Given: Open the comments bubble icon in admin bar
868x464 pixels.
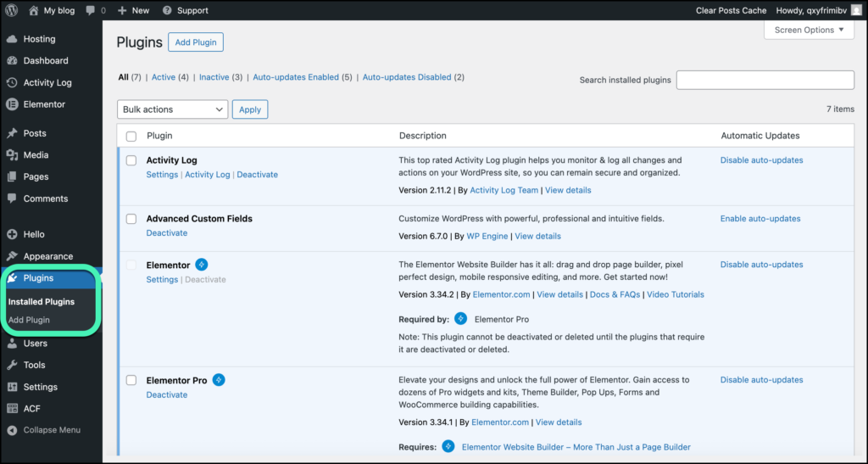Looking at the screenshot, I should (91, 10).
